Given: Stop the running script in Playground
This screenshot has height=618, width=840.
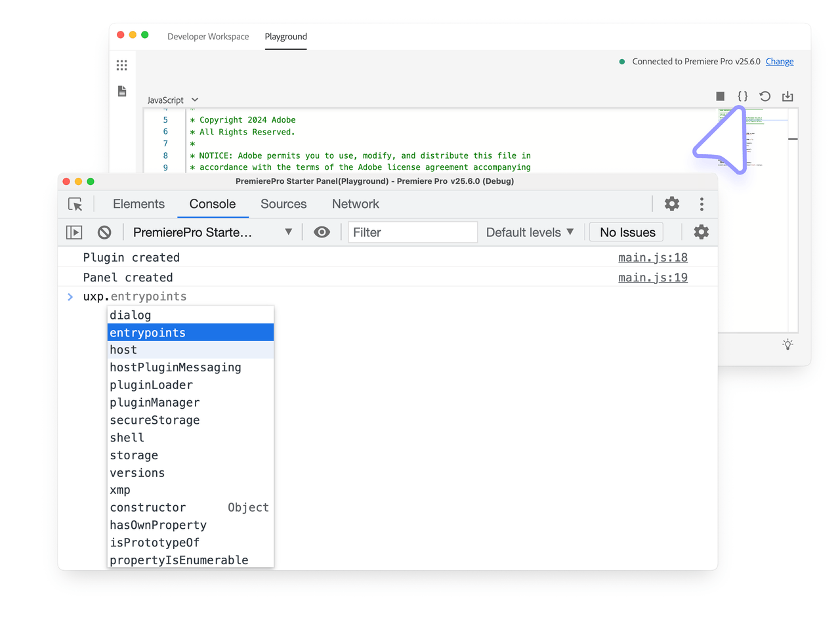Looking at the screenshot, I should point(719,96).
